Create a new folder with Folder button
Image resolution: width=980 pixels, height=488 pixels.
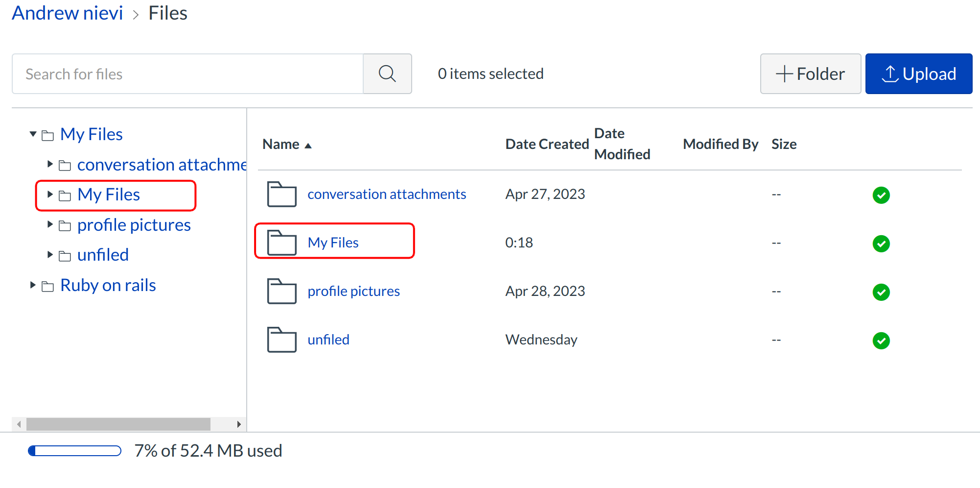click(x=810, y=74)
